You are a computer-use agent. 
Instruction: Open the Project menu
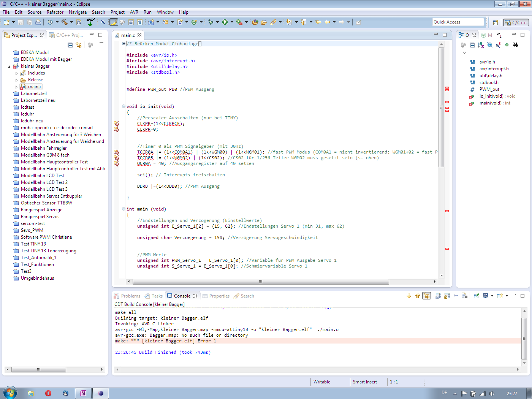pos(117,12)
